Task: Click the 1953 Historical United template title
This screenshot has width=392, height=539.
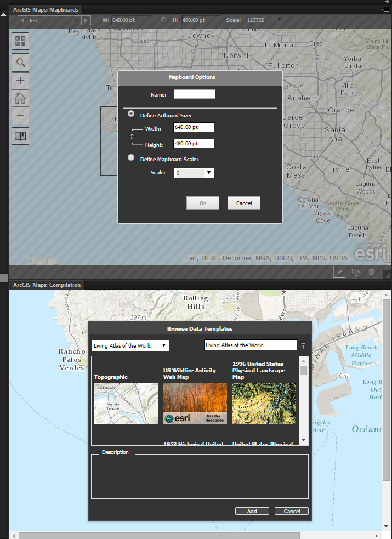Action: click(x=194, y=444)
